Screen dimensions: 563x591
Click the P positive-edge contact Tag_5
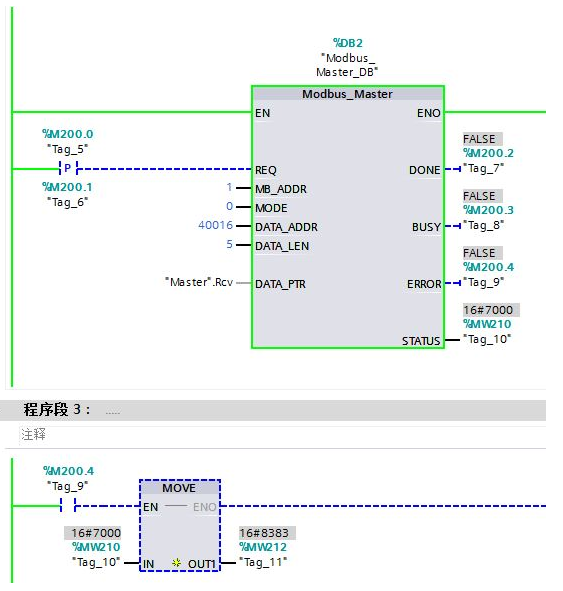tap(68, 168)
